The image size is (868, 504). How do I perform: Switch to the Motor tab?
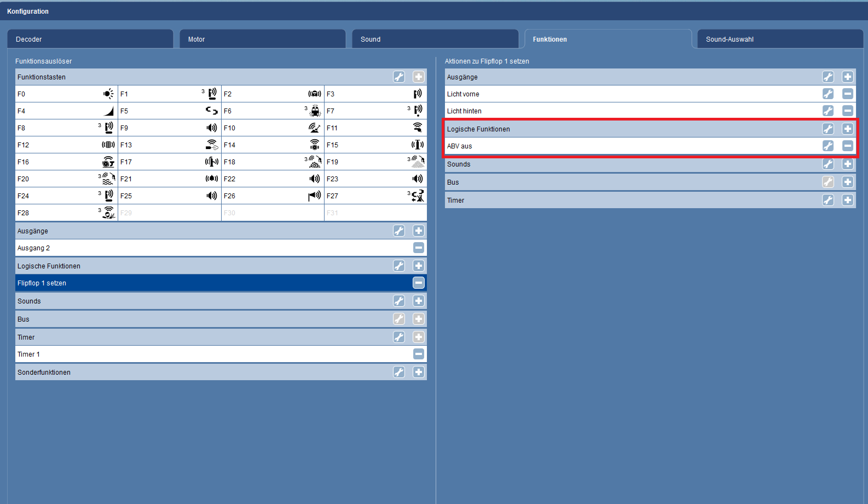(262, 39)
